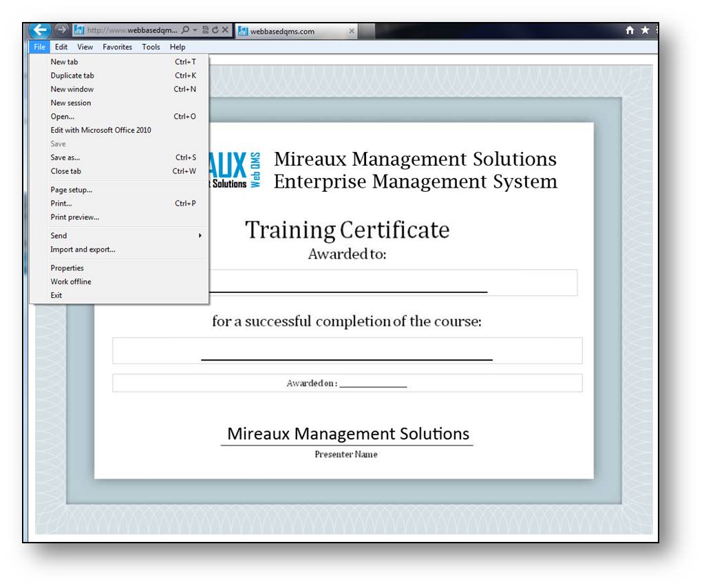This screenshot has height=588, width=704.
Task: Click the site favicon in address bar
Action: (x=79, y=30)
